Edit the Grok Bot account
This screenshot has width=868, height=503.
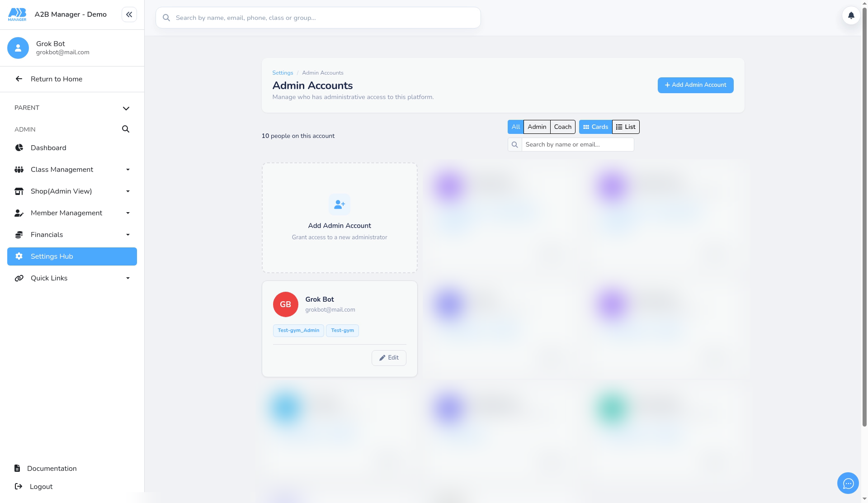tap(389, 358)
